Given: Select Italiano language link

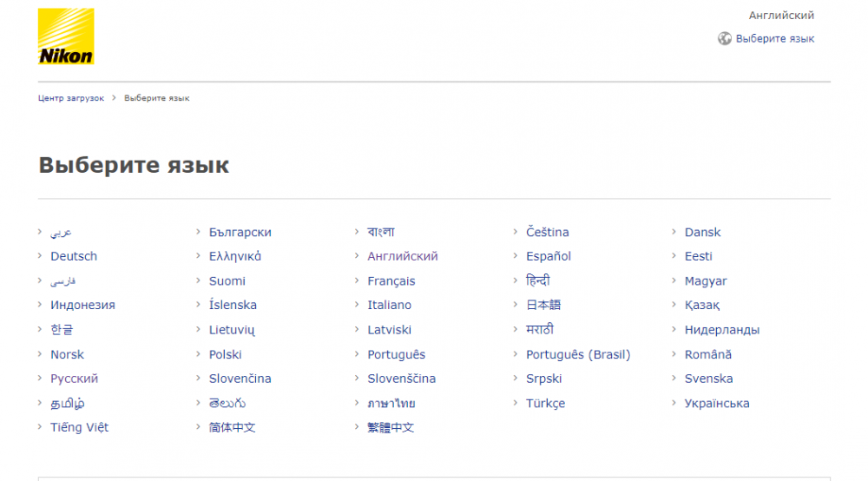Looking at the screenshot, I should pos(389,305).
